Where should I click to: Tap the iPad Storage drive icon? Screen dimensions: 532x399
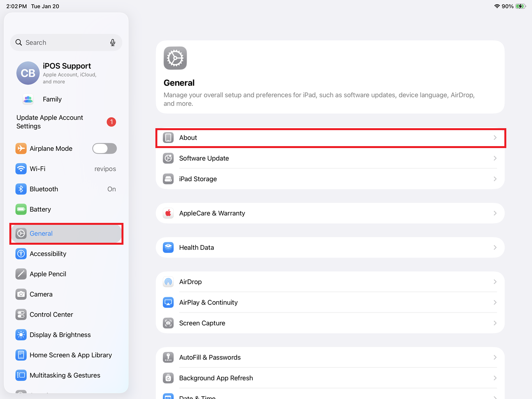click(x=168, y=179)
